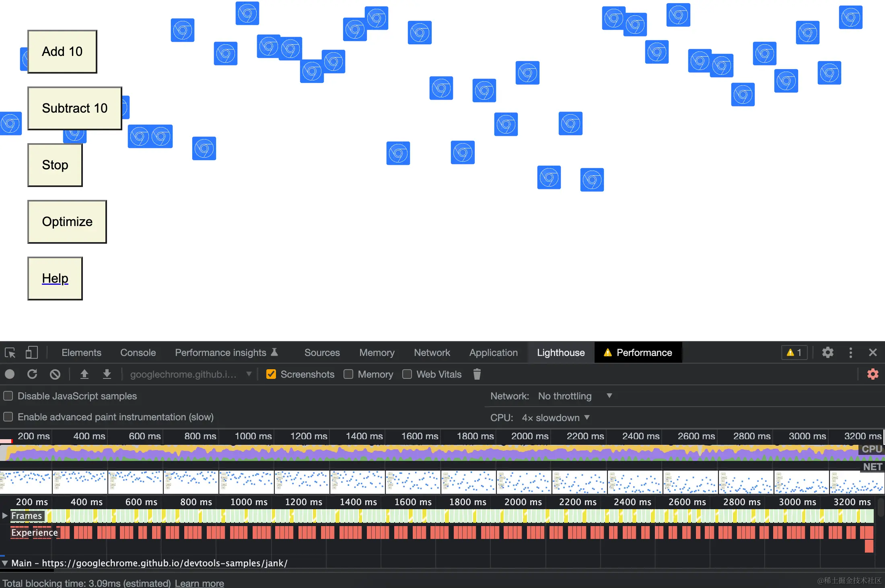The width and height of the screenshot is (885, 588).
Task: Check Enable advanced paint instrumentation
Action: (x=8, y=417)
